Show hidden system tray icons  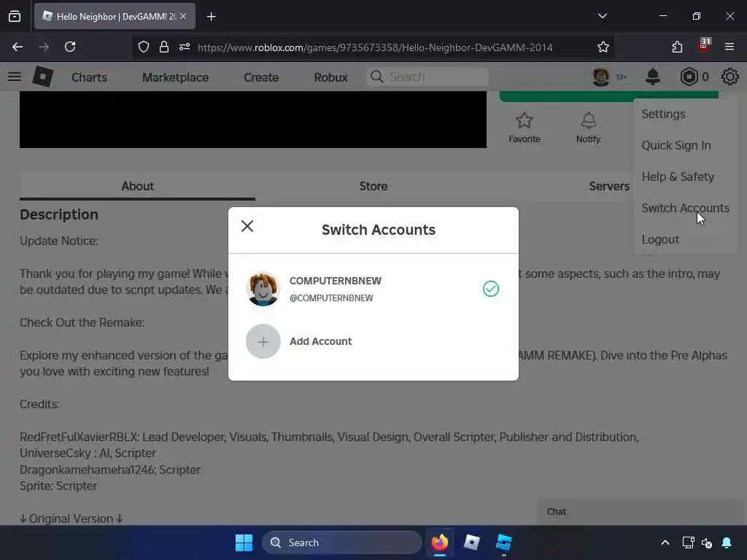665,542
